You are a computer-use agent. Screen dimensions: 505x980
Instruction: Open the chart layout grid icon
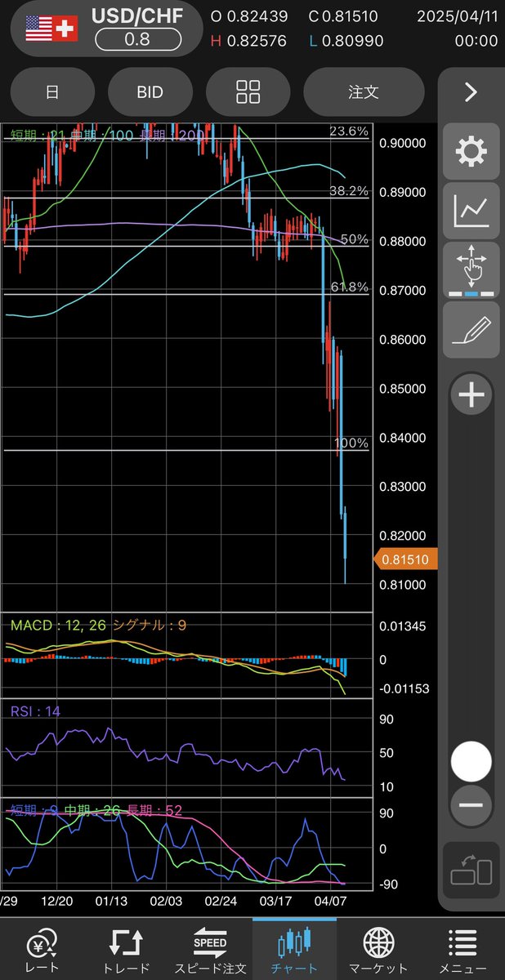[x=248, y=92]
